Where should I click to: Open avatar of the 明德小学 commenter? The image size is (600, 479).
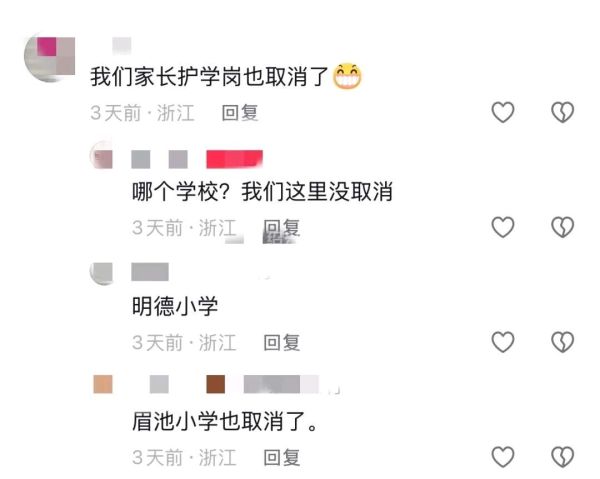click(x=102, y=273)
